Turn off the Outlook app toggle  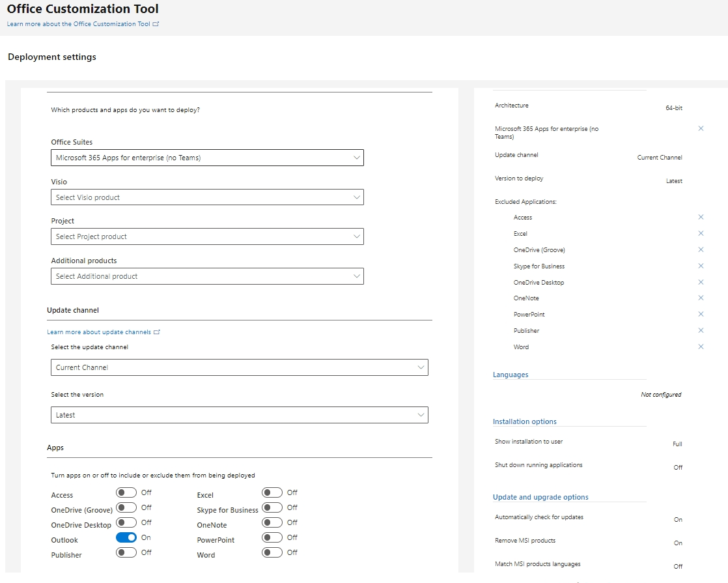[126, 537]
